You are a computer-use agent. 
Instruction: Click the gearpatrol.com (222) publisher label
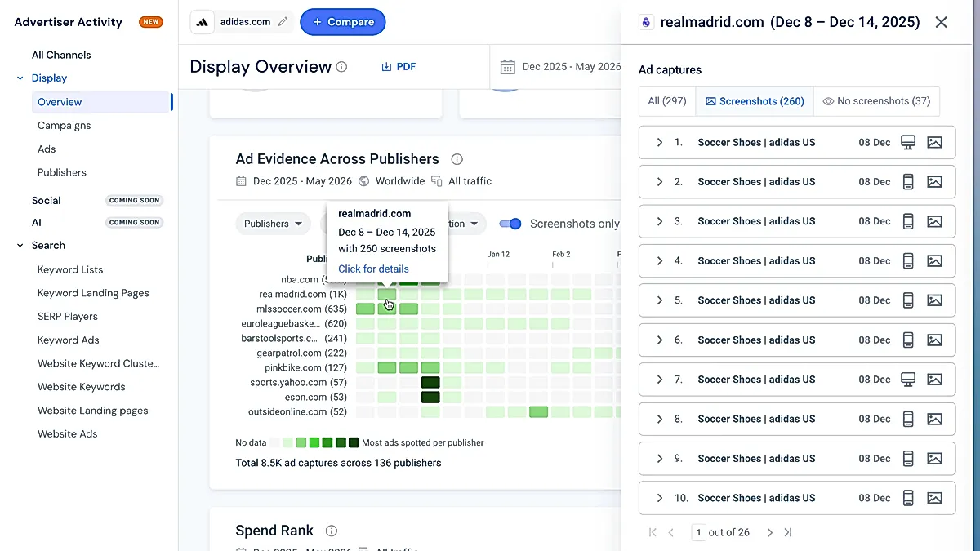point(302,353)
